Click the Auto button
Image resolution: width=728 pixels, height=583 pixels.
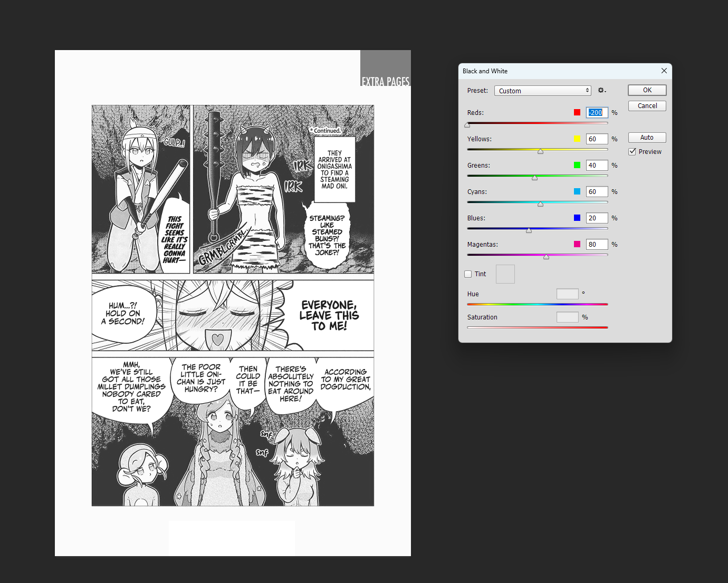click(x=647, y=138)
